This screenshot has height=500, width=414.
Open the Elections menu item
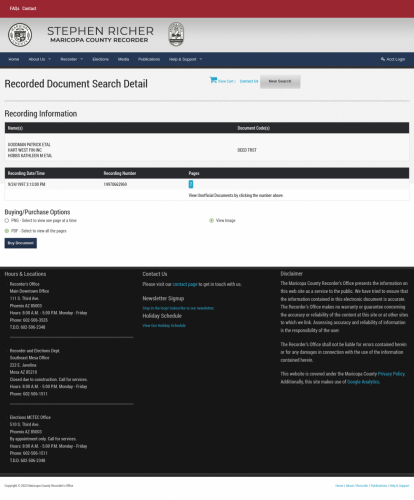101,59
